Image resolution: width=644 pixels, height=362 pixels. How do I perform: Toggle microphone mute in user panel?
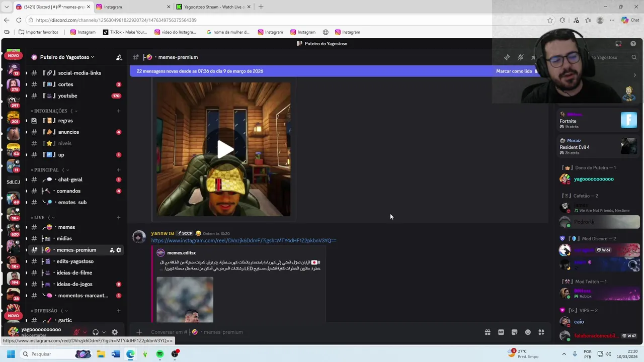coord(76,332)
